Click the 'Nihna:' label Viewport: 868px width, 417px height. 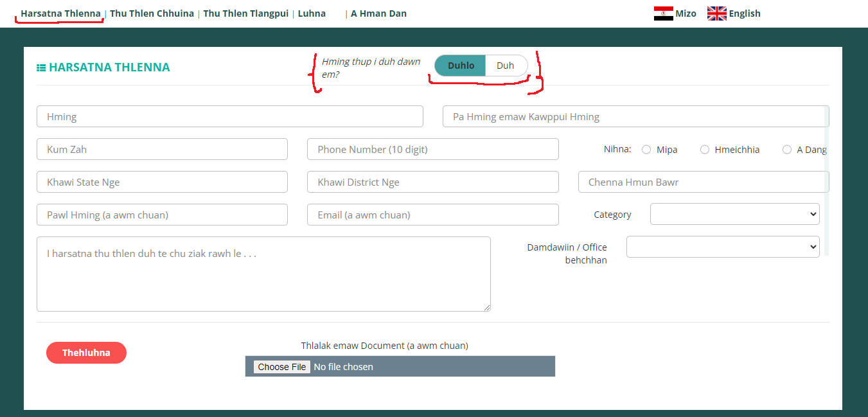point(617,149)
